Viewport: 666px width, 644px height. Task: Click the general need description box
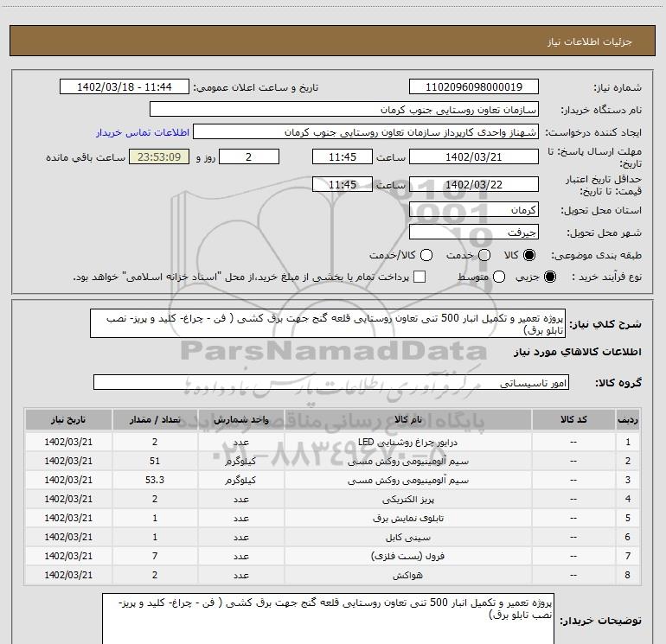pos(328,324)
